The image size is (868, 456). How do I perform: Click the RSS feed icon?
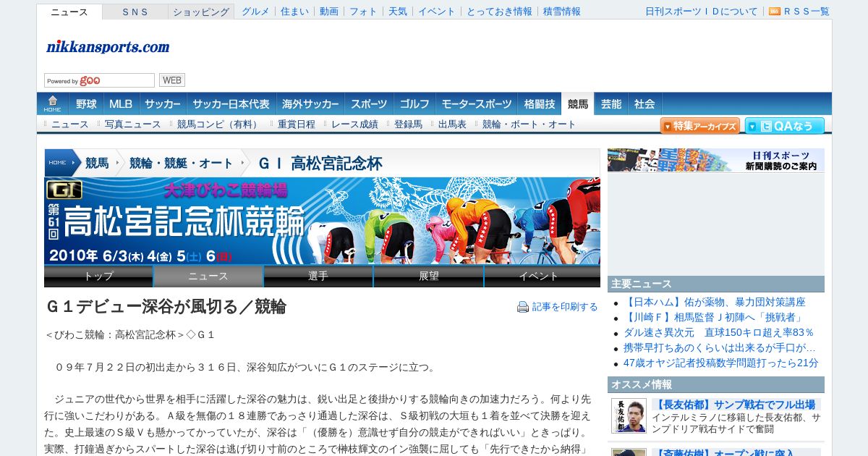pos(774,12)
